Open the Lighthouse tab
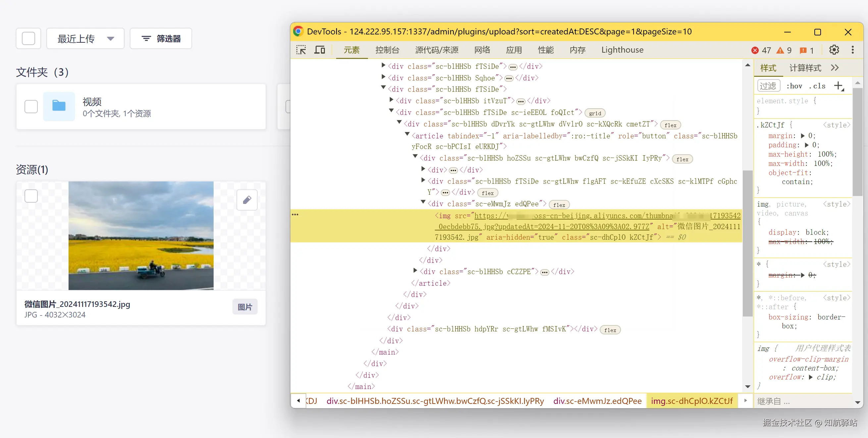 point(622,50)
